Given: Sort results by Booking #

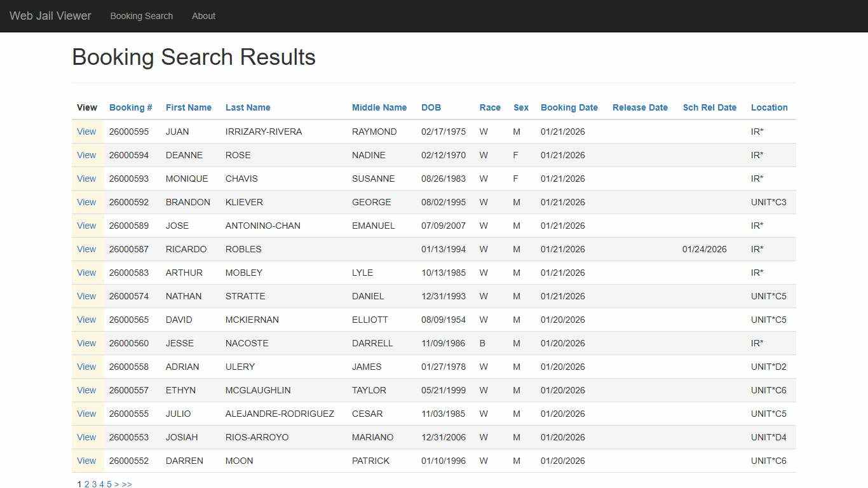Looking at the screenshot, I should [130, 107].
